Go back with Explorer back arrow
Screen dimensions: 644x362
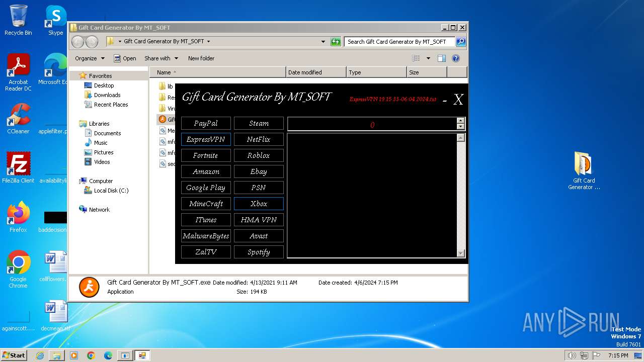(78, 42)
